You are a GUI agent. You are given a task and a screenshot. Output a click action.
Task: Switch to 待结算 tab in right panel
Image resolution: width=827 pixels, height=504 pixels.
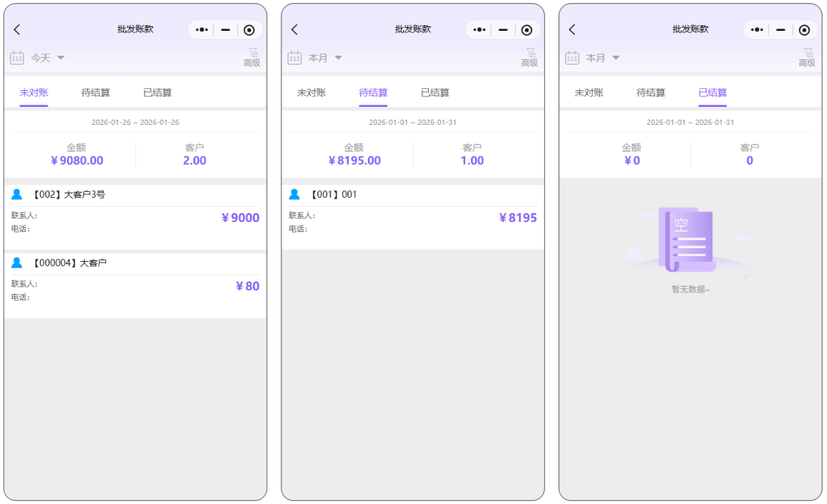650,93
